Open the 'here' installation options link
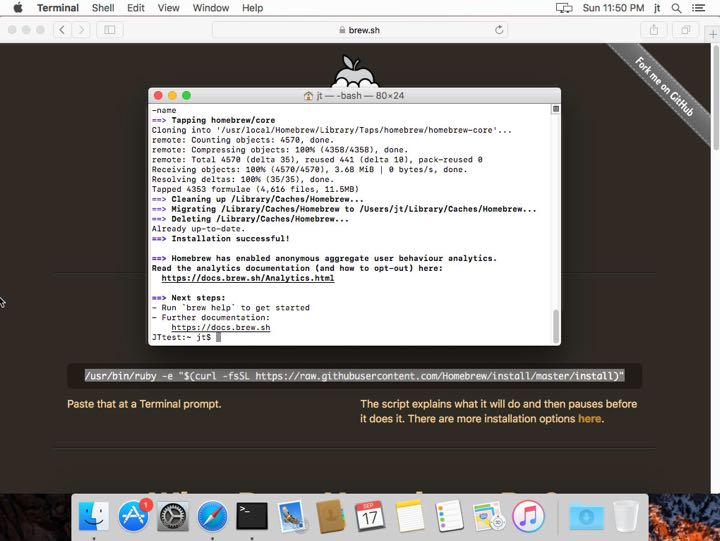This screenshot has height=541, width=720. 590,419
